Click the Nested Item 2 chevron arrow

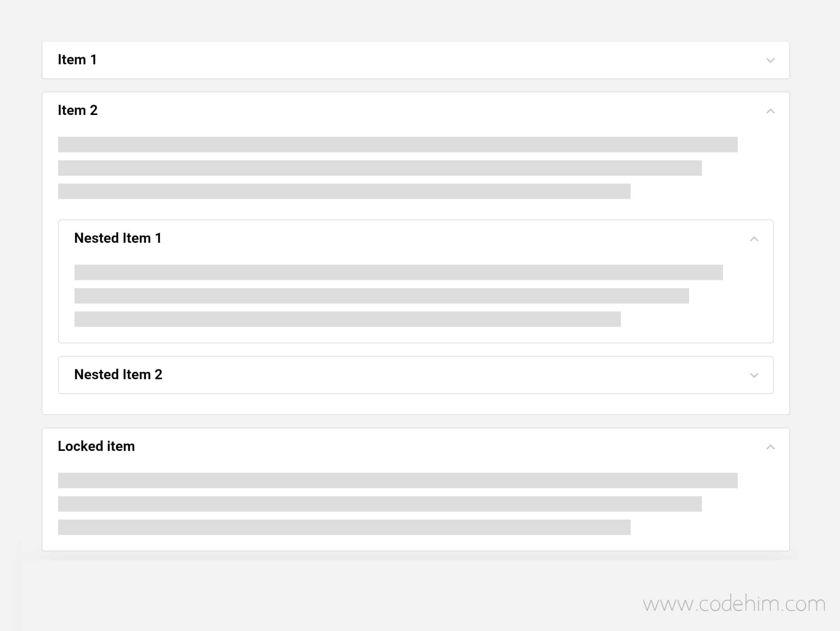click(x=755, y=375)
